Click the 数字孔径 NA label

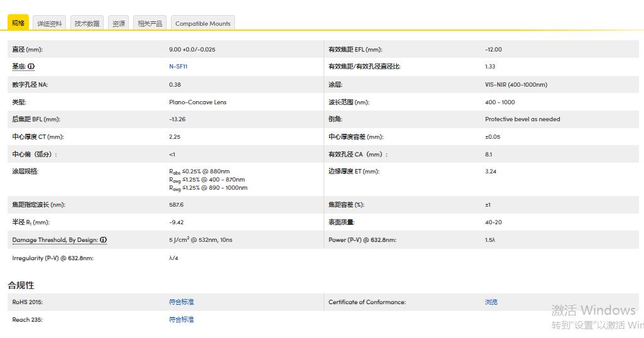click(30, 85)
